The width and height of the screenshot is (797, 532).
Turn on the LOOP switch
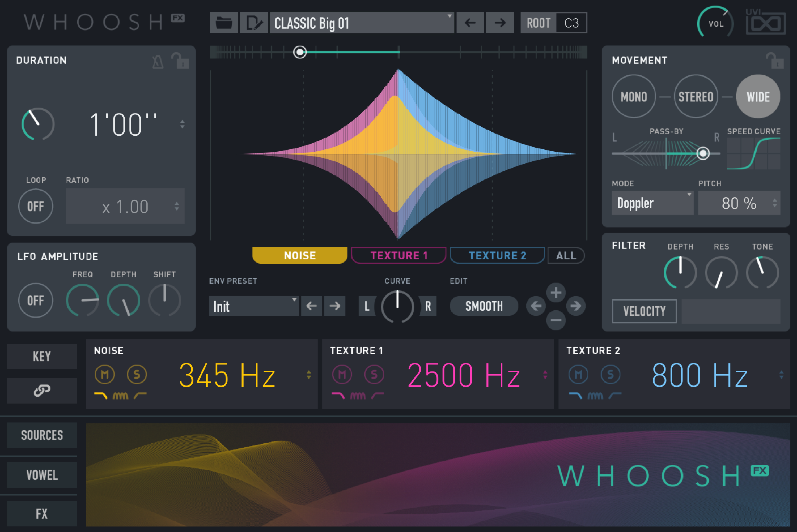(35, 206)
